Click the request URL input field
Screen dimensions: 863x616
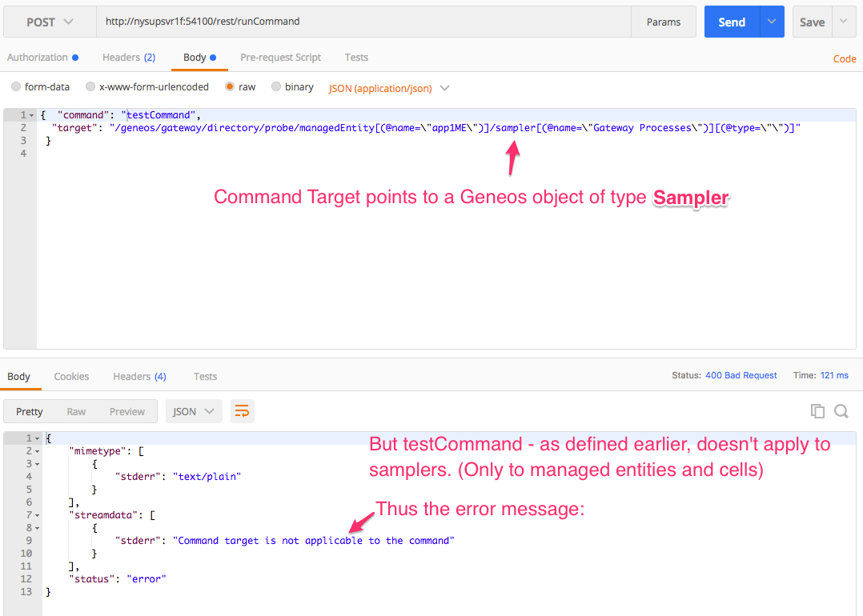click(360, 22)
